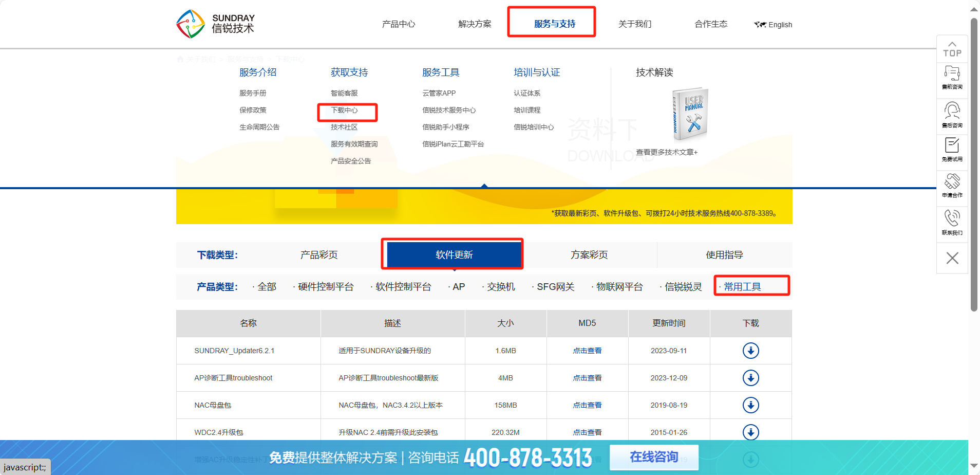Click the 培训与认证 menu heading
980x475 pixels.
(x=537, y=72)
